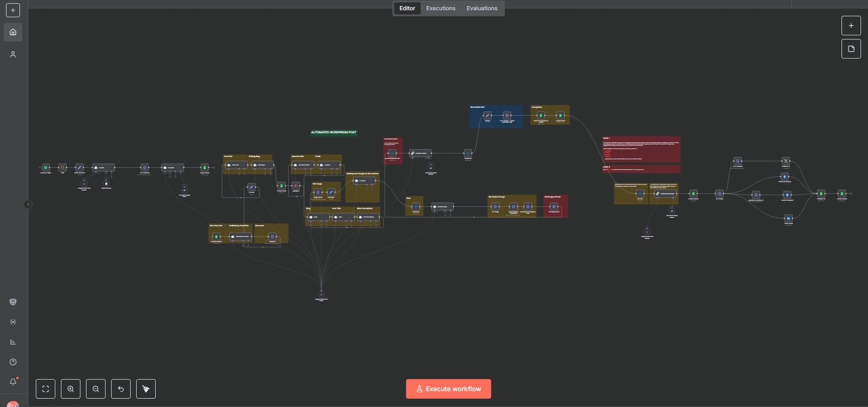
Task: Select the Google Gemini model at canvas bottom center
Action: pyautogui.click(x=321, y=295)
